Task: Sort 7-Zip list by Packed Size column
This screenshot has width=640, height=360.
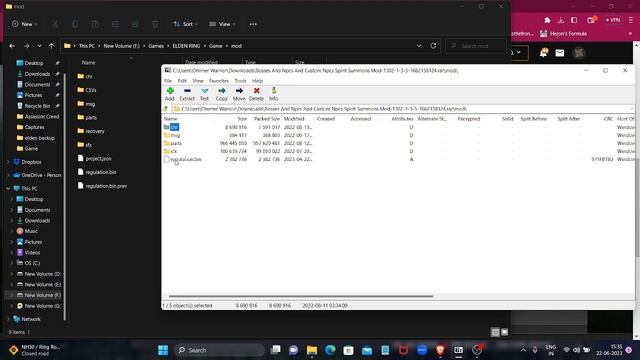Action: (x=267, y=119)
